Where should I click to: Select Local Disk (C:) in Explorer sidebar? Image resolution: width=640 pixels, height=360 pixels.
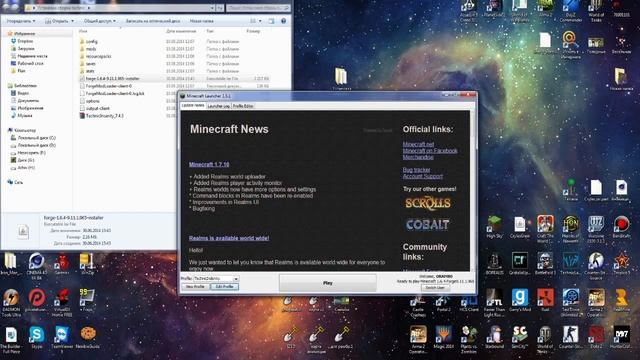pyautogui.click(x=36, y=138)
